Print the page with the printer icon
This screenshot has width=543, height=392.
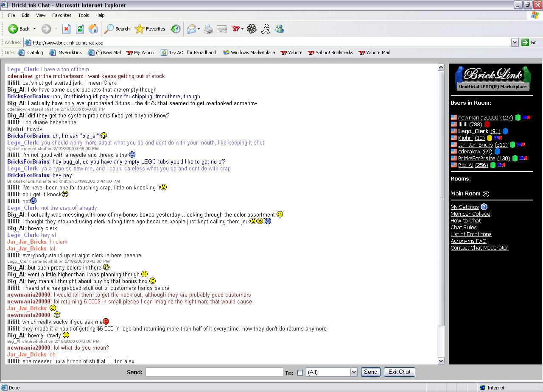coord(208,29)
